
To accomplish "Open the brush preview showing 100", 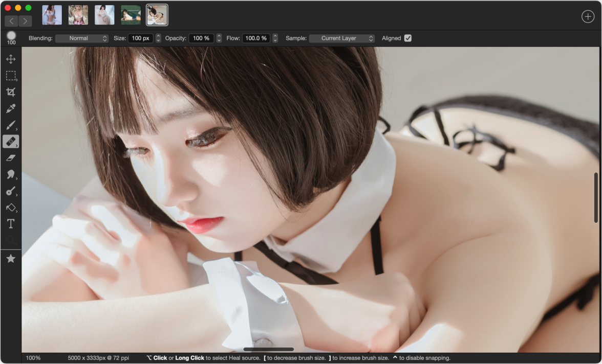I will point(11,38).
